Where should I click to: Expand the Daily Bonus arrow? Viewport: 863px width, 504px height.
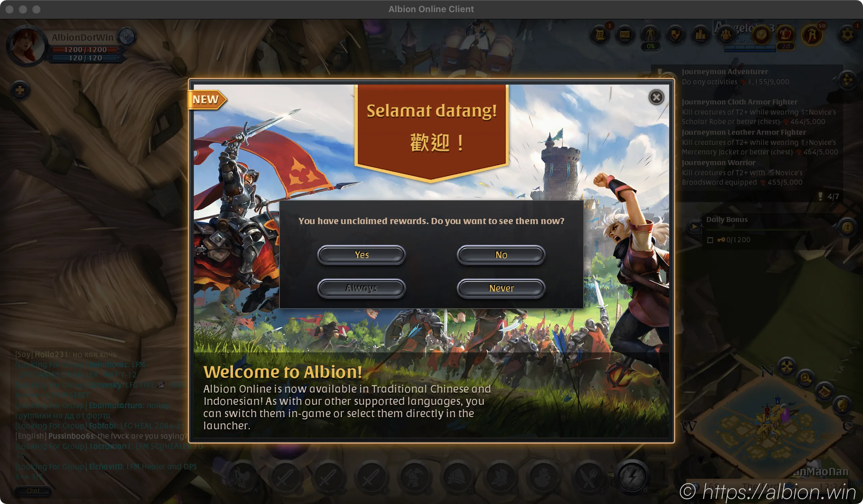(694, 226)
